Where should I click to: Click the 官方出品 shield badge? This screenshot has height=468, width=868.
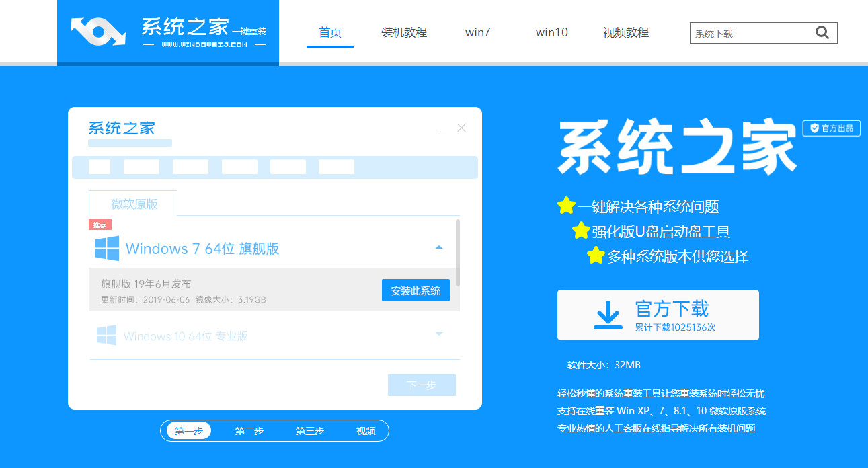(832, 128)
